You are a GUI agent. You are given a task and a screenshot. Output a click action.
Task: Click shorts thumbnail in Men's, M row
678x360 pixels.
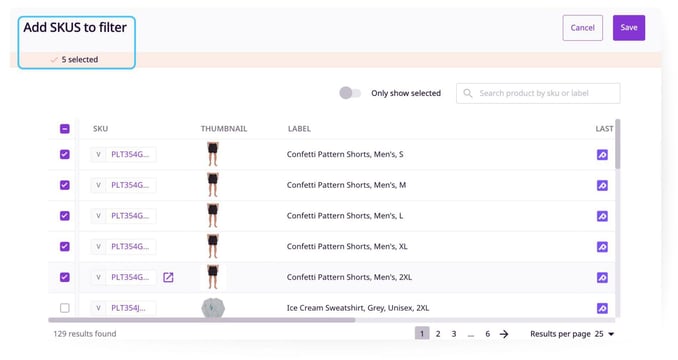213,185
